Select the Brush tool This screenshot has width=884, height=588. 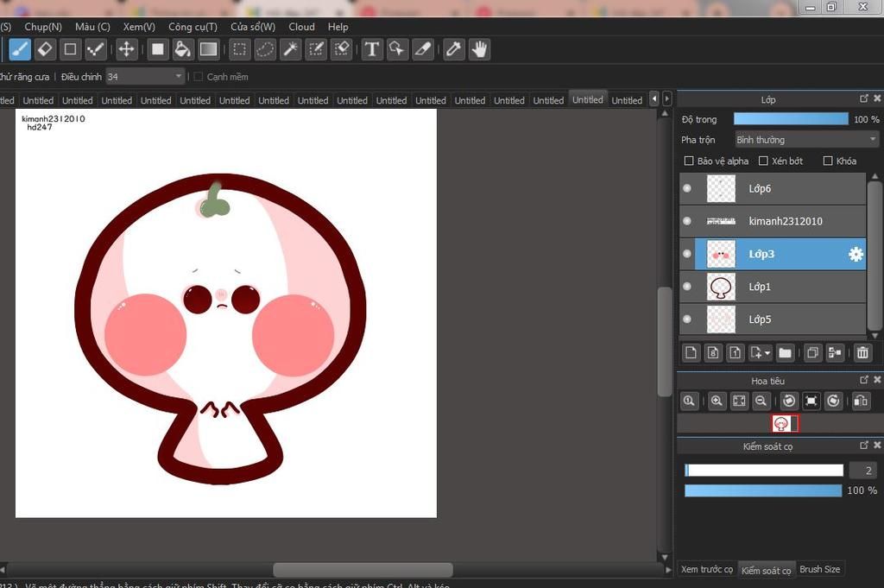(x=20, y=49)
